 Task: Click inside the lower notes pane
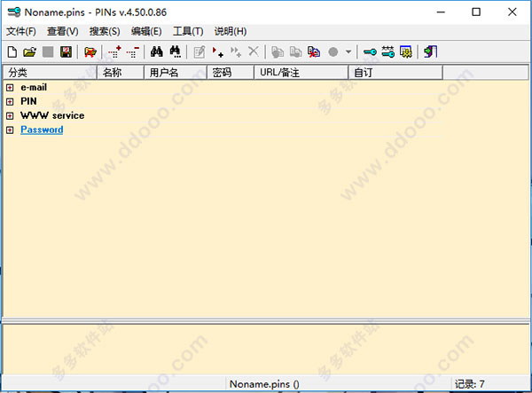point(266,349)
